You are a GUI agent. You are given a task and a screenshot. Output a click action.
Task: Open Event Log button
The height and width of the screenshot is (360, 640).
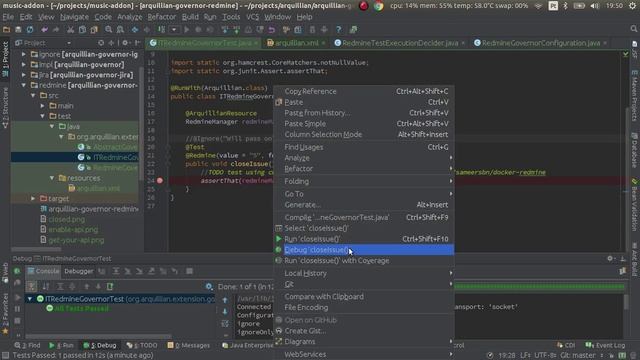605,345
